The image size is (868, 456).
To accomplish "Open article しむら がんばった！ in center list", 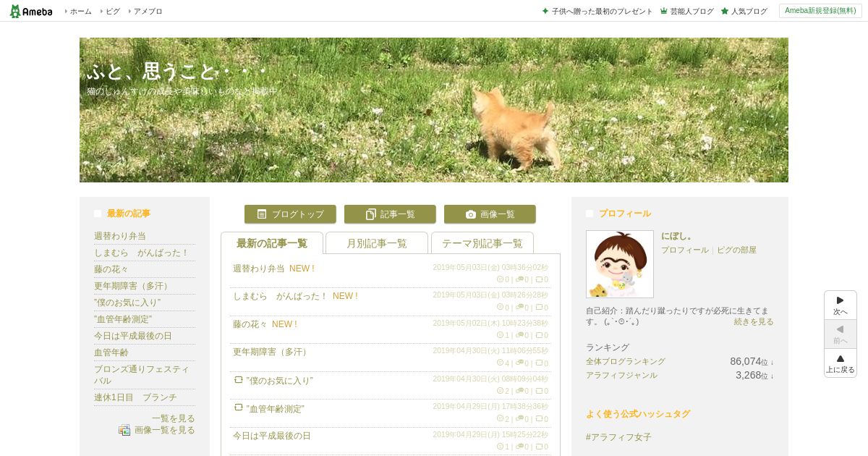I will click(280, 296).
